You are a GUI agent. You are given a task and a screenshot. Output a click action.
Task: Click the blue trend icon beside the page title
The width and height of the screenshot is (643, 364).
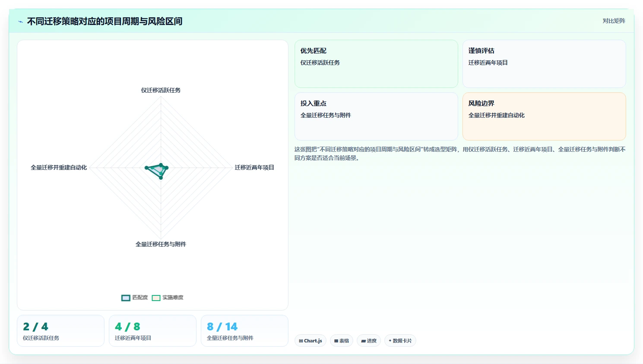pos(20,22)
